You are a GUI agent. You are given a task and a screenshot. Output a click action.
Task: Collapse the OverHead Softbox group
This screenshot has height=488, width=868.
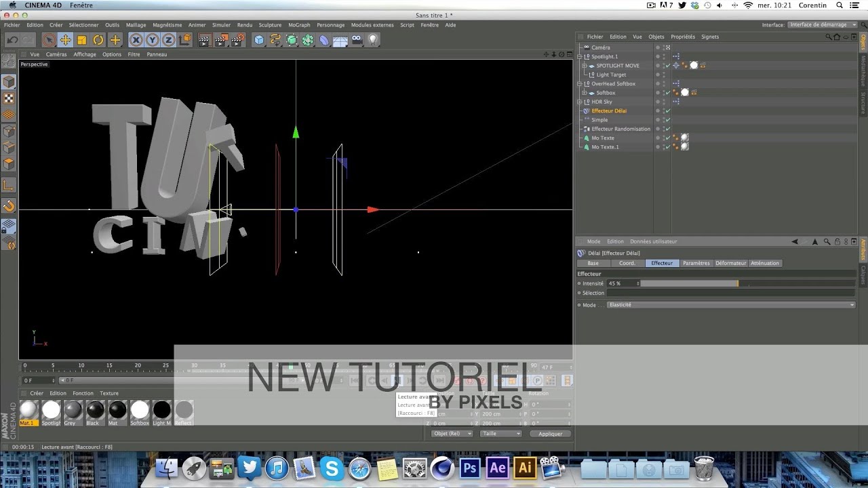pyautogui.click(x=579, y=84)
